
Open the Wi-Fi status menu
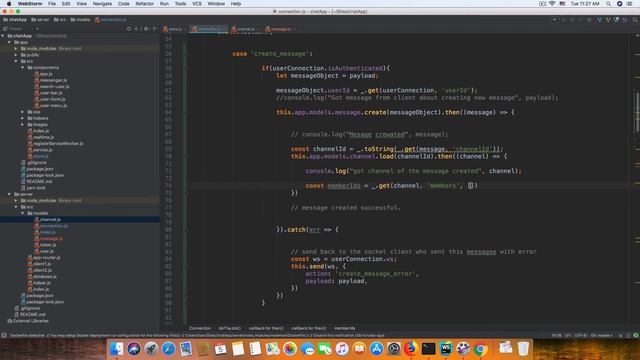(x=552, y=4)
